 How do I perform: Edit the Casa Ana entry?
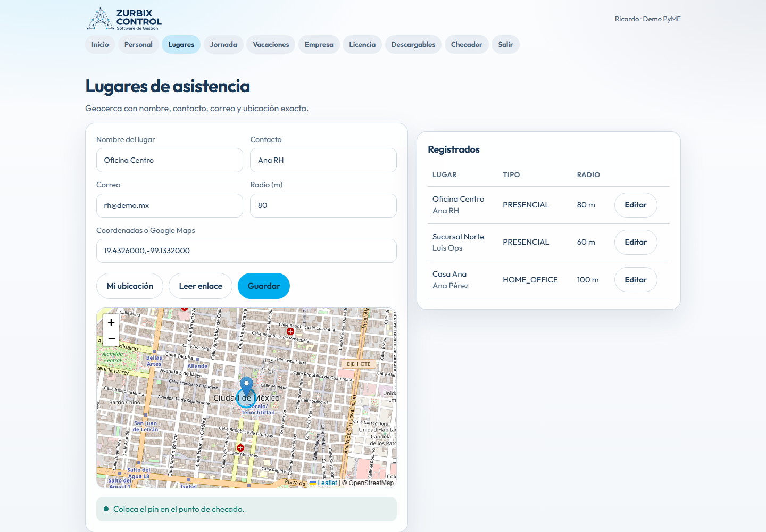click(x=636, y=280)
